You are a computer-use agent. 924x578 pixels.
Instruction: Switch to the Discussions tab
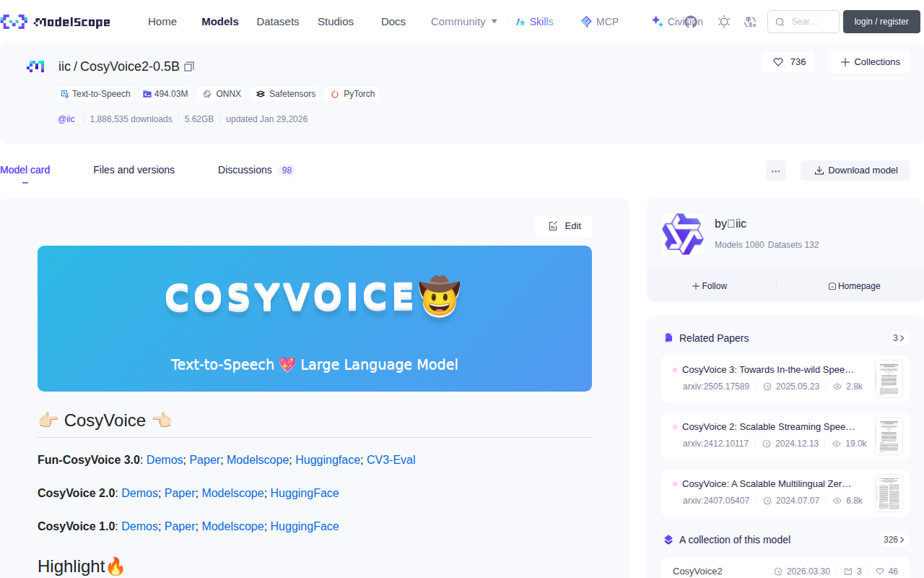(245, 170)
